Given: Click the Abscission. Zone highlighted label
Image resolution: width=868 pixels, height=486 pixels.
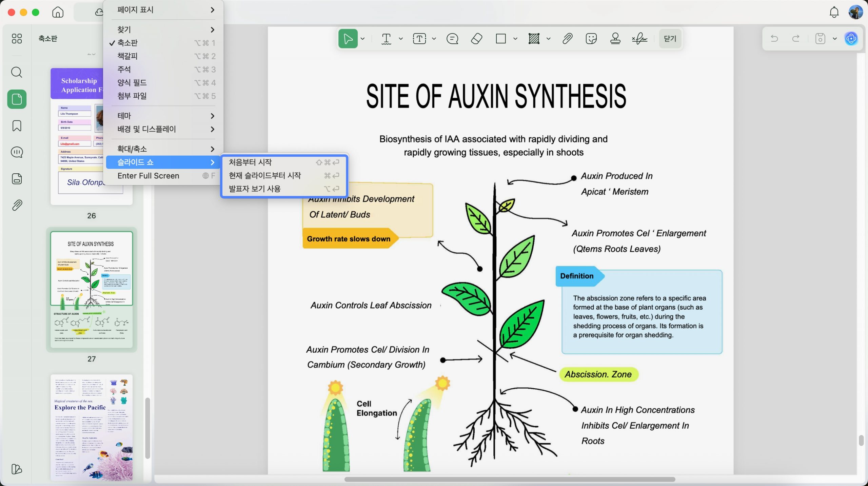Looking at the screenshot, I should point(598,374).
